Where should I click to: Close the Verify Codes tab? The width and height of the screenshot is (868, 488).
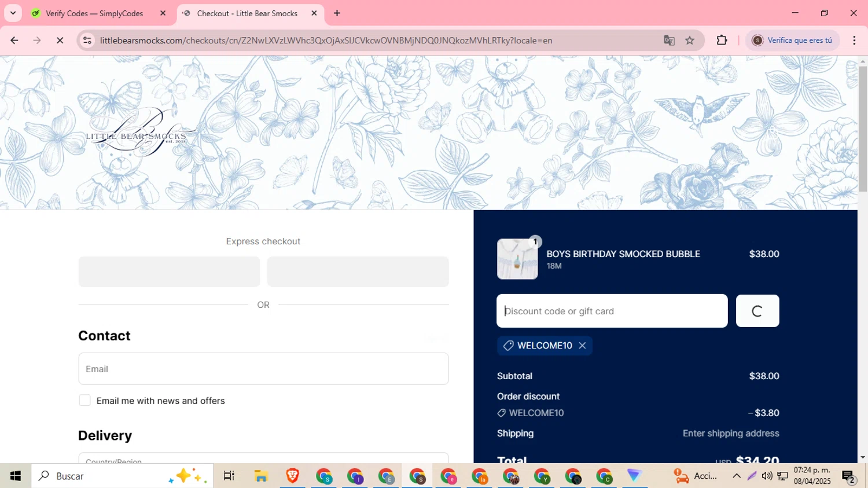pyautogui.click(x=163, y=13)
